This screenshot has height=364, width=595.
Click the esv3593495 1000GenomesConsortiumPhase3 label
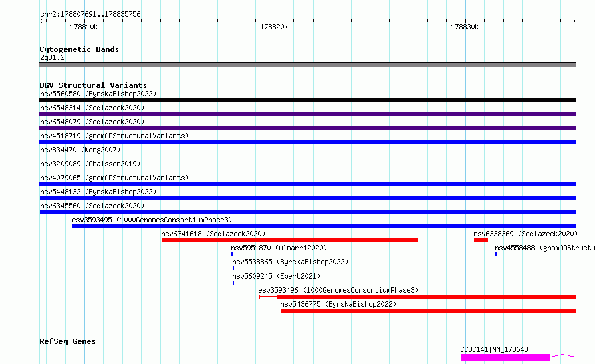[x=152, y=220]
